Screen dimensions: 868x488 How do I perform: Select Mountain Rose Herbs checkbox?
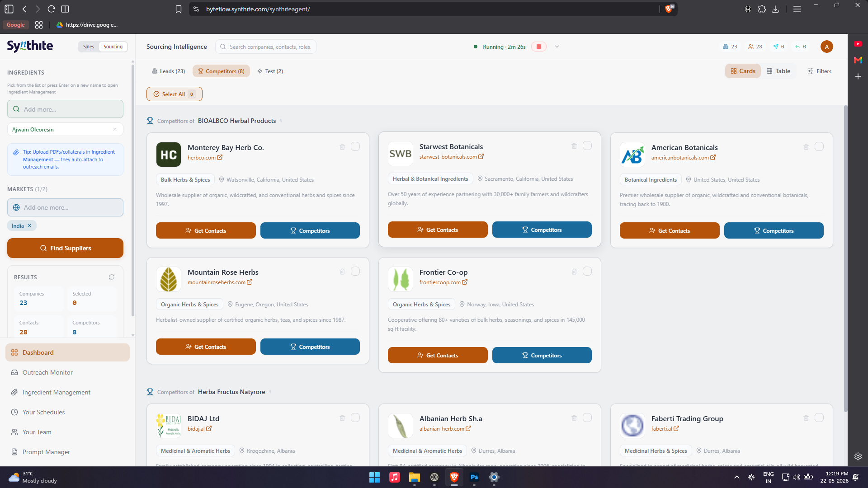[x=355, y=271]
